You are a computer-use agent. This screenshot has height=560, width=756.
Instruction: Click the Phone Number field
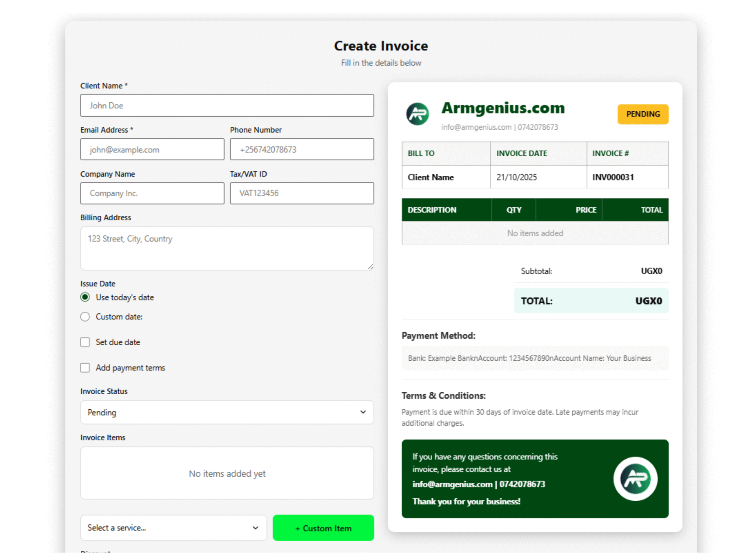[x=302, y=149]
